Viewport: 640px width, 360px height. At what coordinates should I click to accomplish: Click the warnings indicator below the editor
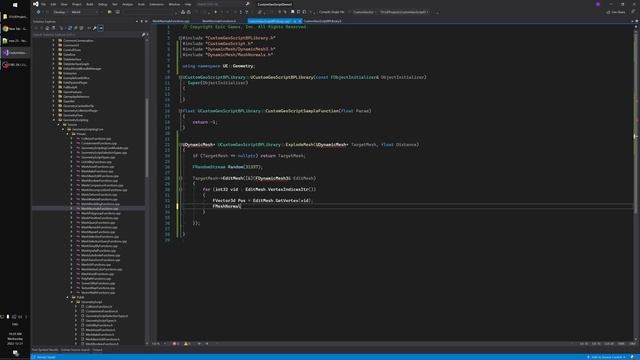tap(187, 344)
